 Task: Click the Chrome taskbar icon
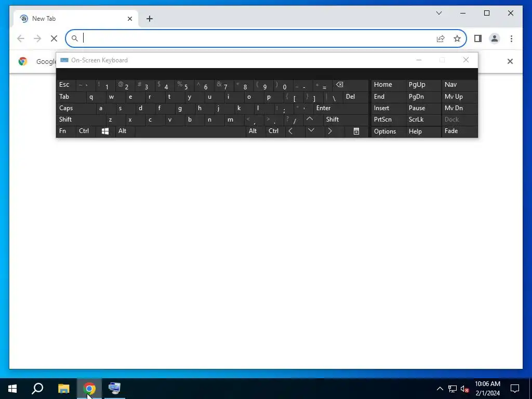click(89, 389)
